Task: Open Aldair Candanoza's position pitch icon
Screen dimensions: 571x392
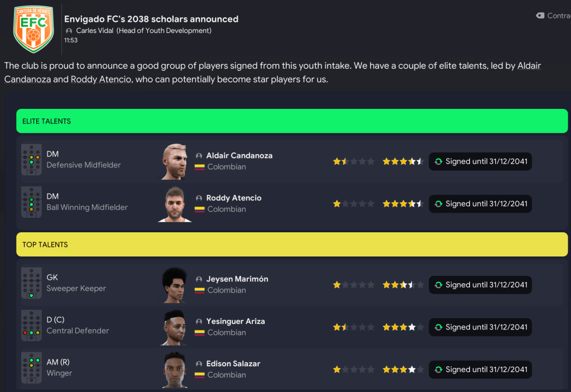Action: 31,159
